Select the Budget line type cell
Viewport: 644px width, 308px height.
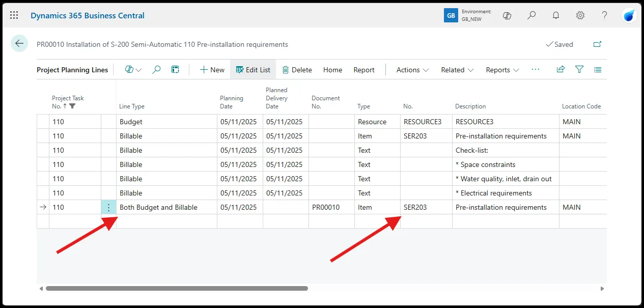[167, 122]
